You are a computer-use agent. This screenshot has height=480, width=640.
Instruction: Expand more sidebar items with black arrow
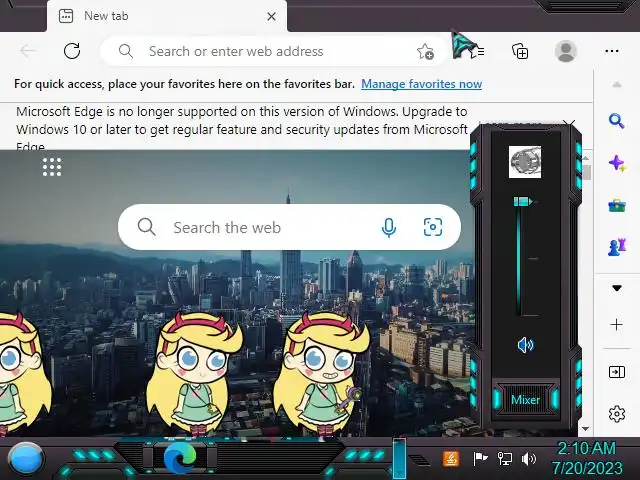[x=617, y=288]
